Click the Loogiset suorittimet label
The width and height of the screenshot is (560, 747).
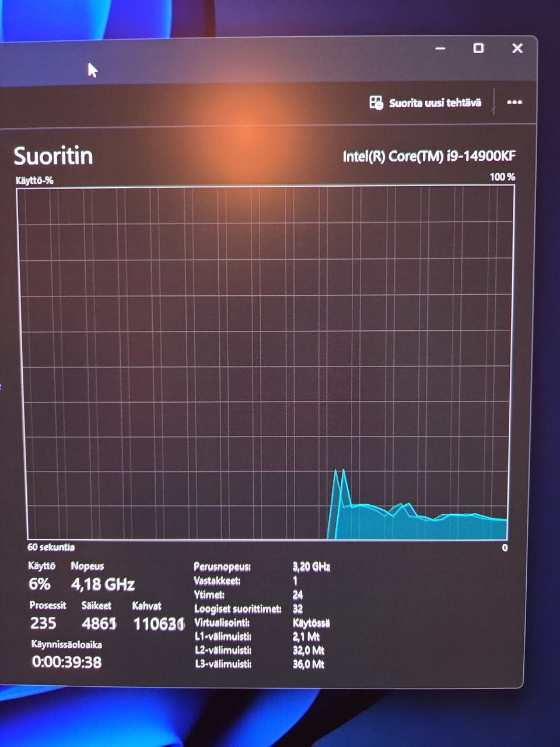tap(237, 609)
